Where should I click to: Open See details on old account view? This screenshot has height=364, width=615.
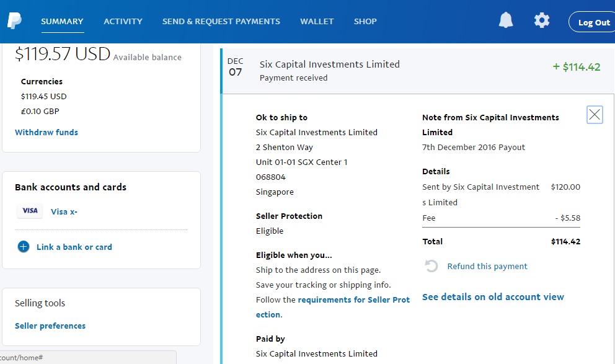coord(493,297)
